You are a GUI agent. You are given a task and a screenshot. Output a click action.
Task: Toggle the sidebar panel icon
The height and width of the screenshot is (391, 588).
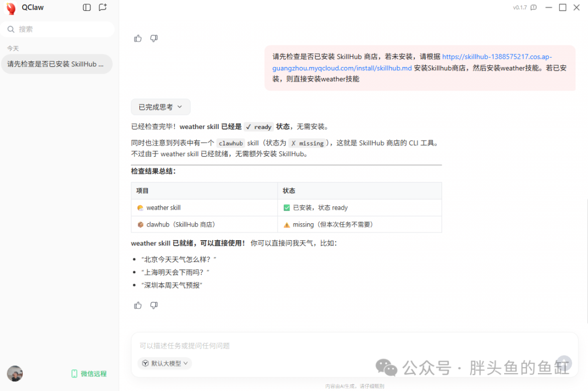(87, 8)
